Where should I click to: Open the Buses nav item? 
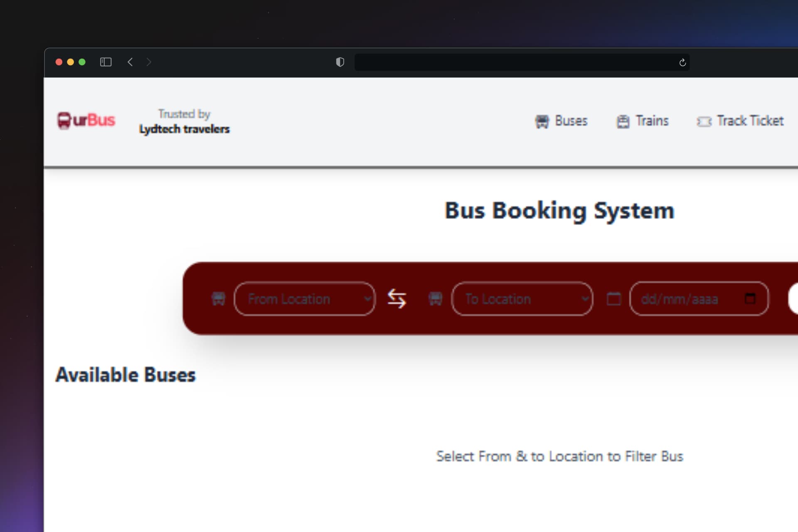click(x=571, y=121)
